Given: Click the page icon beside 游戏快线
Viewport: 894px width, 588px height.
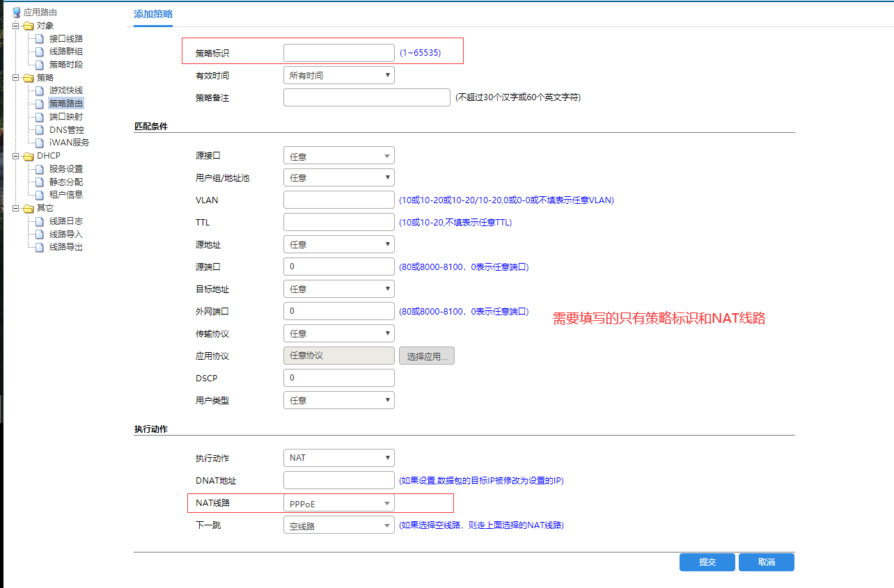Looking at the screenshot, I should (x=41, y=90).
